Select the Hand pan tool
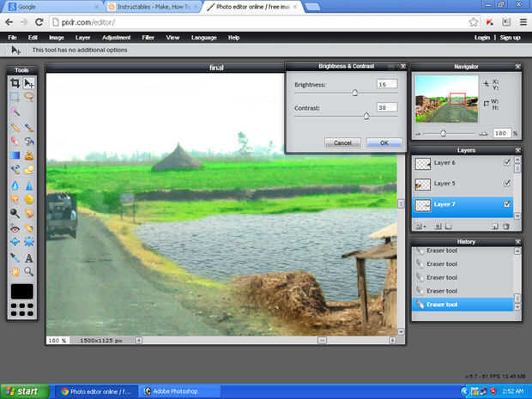The image size is (532, 399). [15, 271]
